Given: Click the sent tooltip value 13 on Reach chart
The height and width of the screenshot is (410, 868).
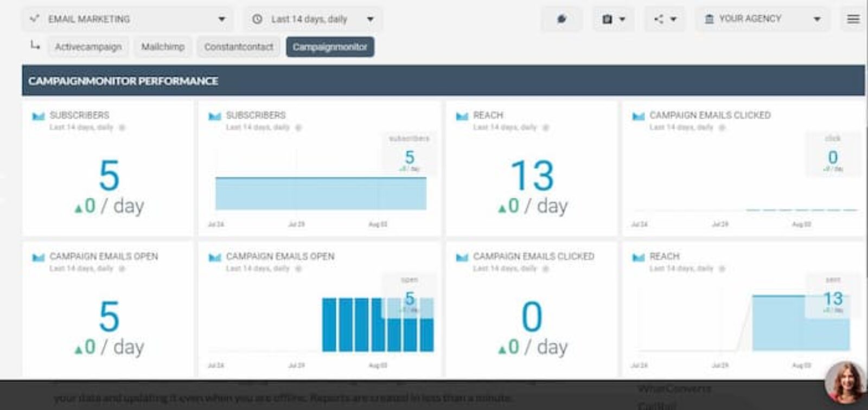Looking at the screenshot, I should 833,298.
